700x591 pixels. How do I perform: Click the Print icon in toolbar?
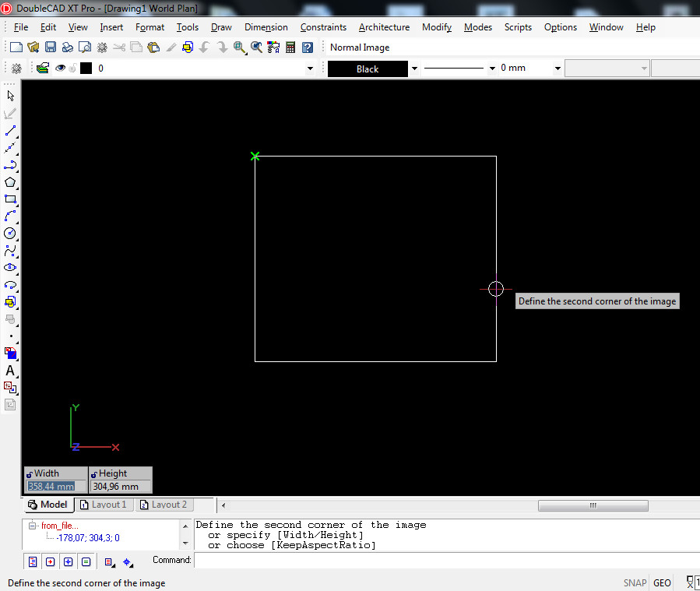68,47
